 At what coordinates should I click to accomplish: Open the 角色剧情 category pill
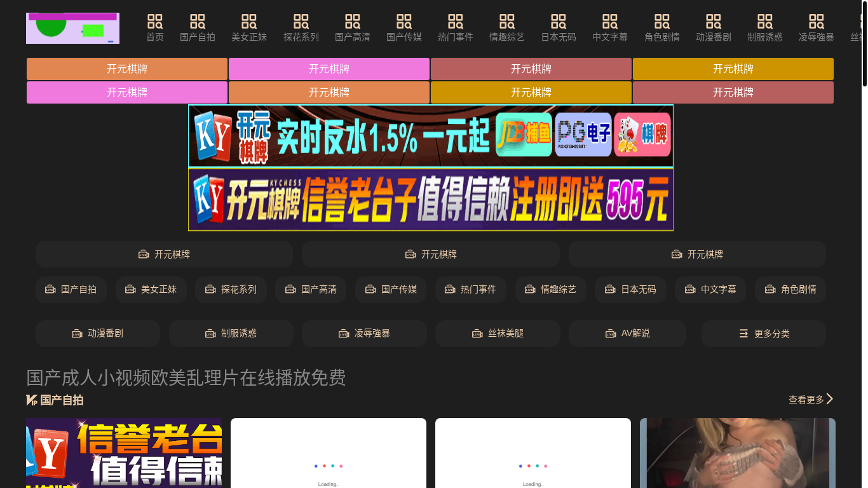[790, 289]
